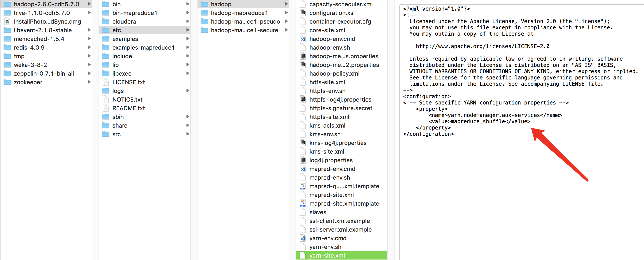Image resolution: width=644 pixels, height=260 pixels.
Task: Expand the hadoop-mapreduce1 folder arrow
Action: [286, 13]
